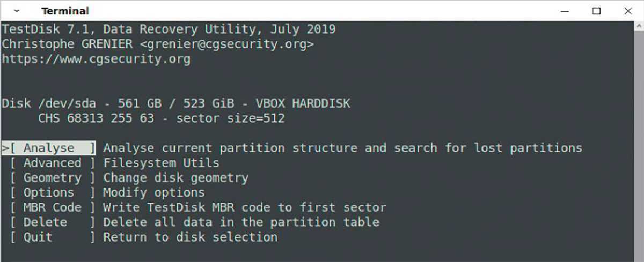Open the Options menu entry
Screen dimensions: 644x262
[x=49, y=192]
